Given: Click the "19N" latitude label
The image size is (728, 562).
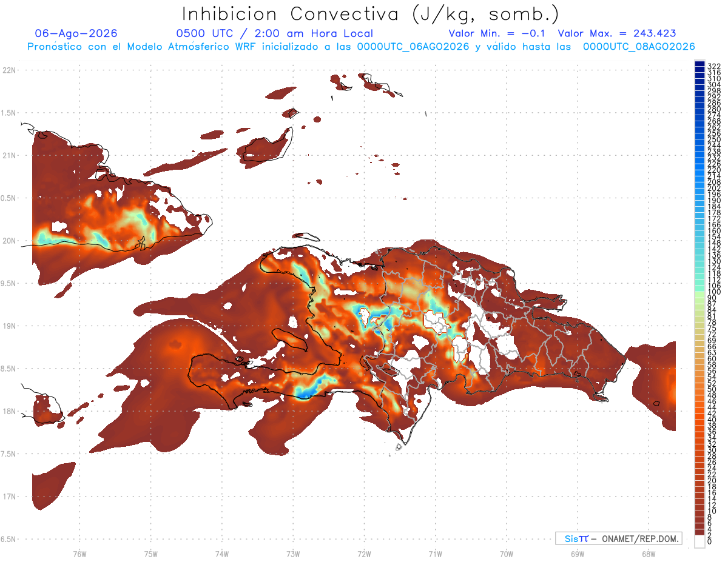Looking at the screenshot, I should click(9, 326).
